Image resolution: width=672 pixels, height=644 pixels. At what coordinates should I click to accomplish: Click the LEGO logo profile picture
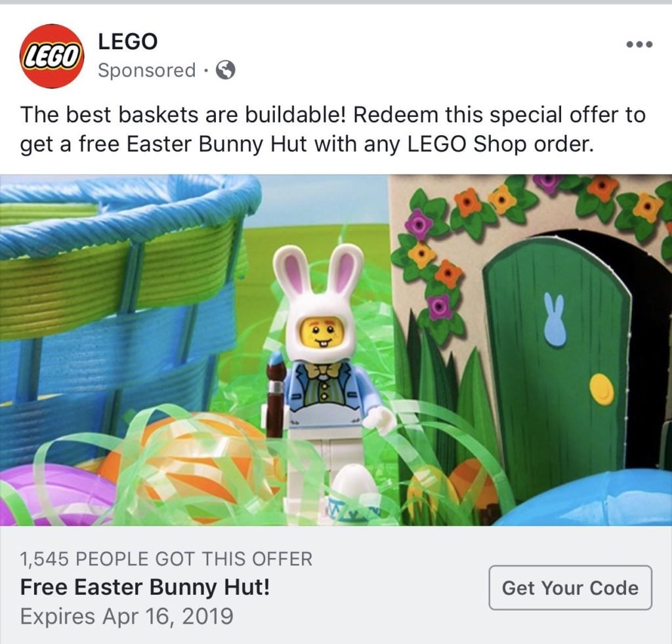coord(52,56)
